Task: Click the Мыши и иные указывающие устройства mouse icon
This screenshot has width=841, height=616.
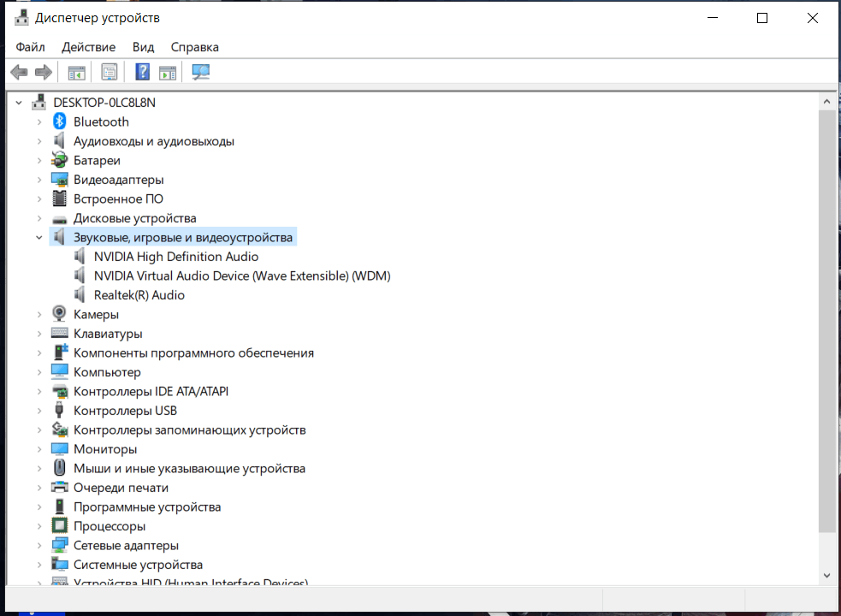Action: click(60, 468)
